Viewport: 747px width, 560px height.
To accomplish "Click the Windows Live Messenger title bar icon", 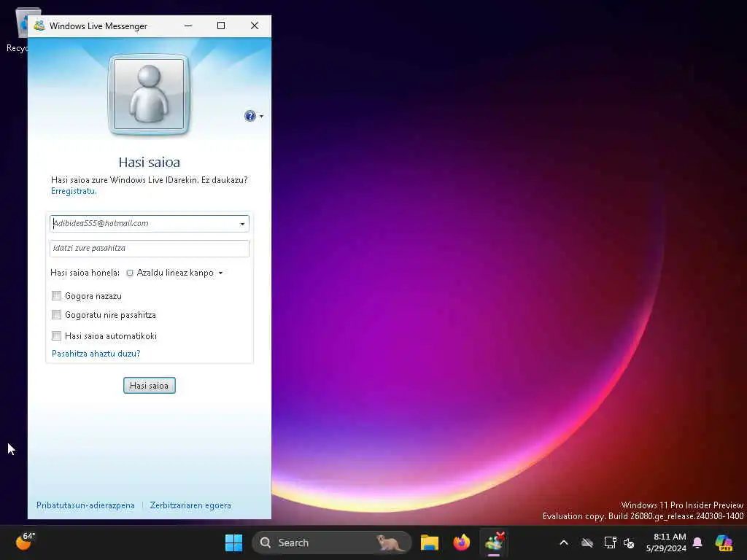I will [x=39, y=26].
